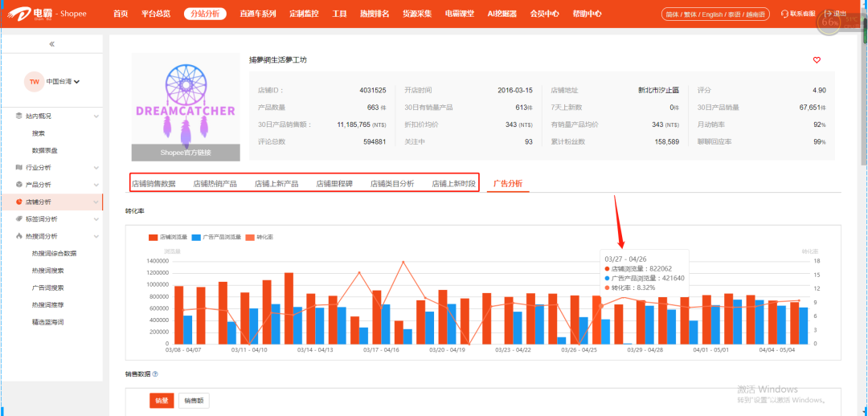Toggle 转化率 line in chart legend
This screenshot has height=416, width=868.
(260, 237)
